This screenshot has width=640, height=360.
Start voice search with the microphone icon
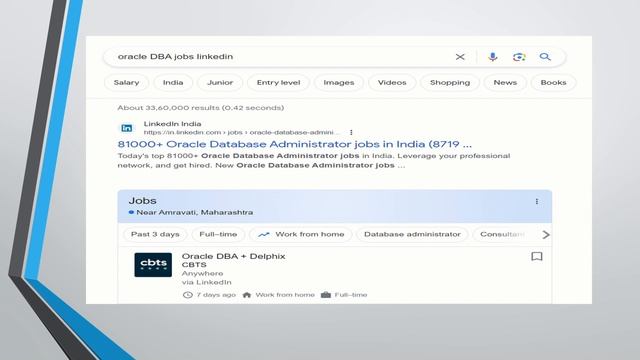[x=493, y=57]
